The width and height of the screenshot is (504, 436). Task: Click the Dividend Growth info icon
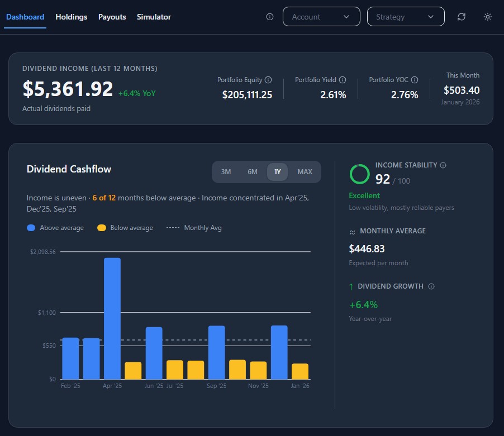[x=431, y=286]
